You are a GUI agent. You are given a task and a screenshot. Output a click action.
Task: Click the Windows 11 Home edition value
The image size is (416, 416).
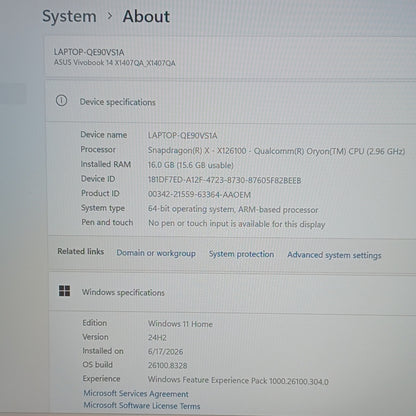coord(180,324)
